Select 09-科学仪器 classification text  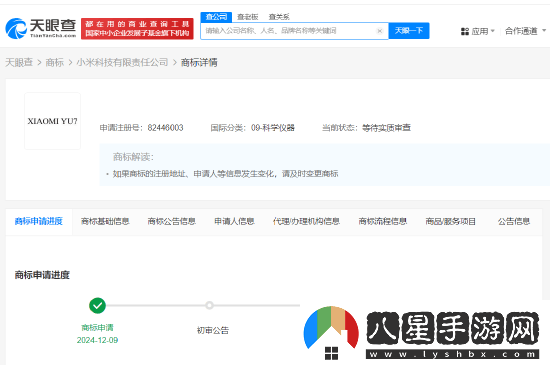coord(273,128)
